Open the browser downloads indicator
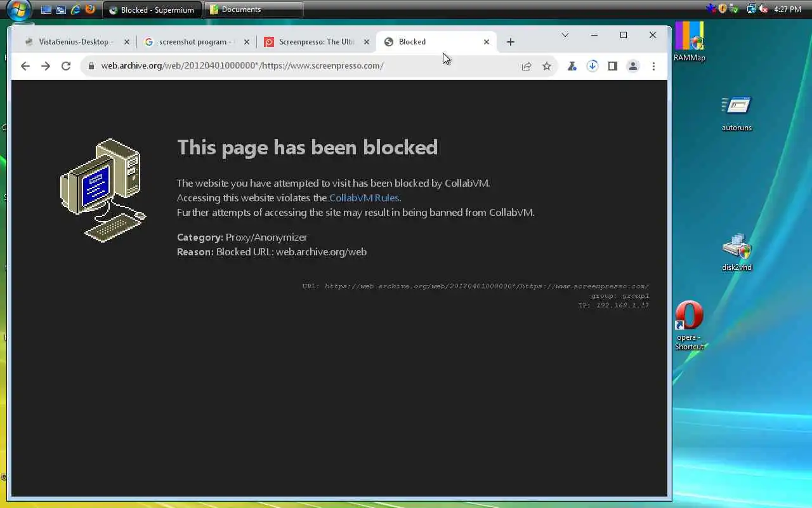The height and width of the screenshot is (508, 812). point(593,66)
